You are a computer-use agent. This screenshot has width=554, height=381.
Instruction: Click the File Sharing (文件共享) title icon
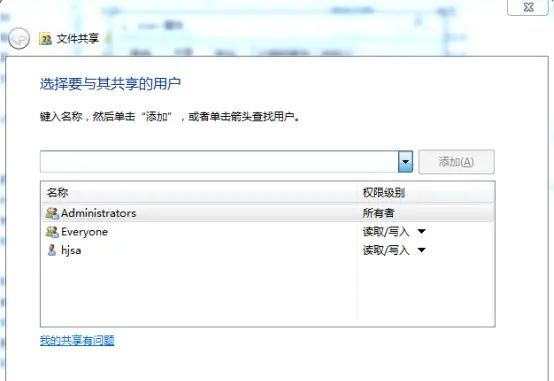(x=45, y=39)
